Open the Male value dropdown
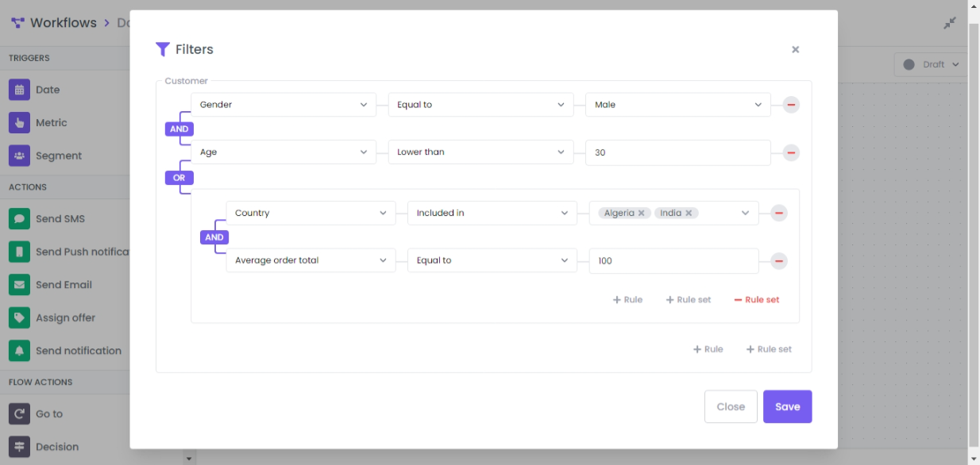The image size is (980, 465). tap(677, 105)
